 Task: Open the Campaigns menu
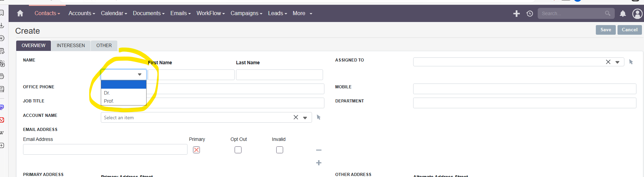pos(246,13)
